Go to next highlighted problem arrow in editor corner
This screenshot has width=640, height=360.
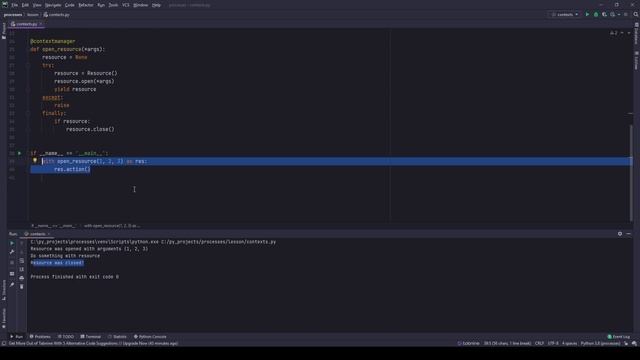[629, 33]
